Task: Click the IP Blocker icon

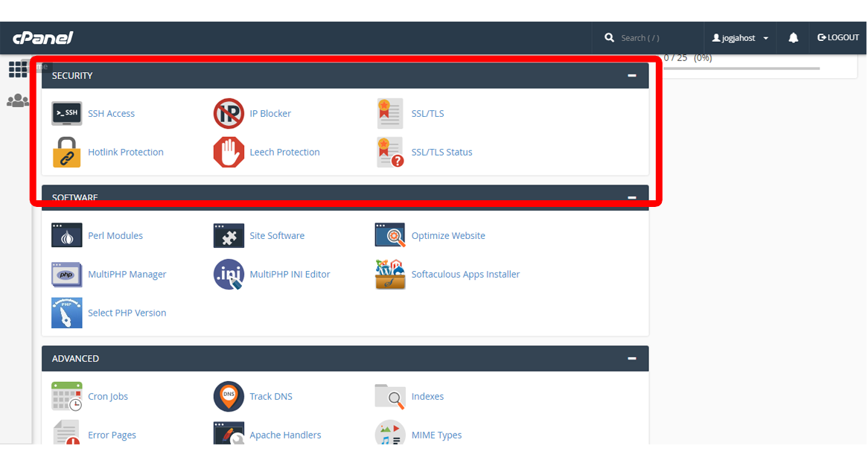Action: coord(229,114)
